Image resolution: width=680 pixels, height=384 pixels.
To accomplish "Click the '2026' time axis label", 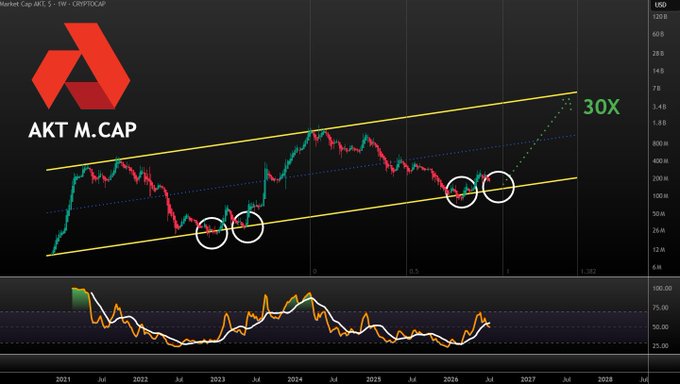I will tap(451, 379).
